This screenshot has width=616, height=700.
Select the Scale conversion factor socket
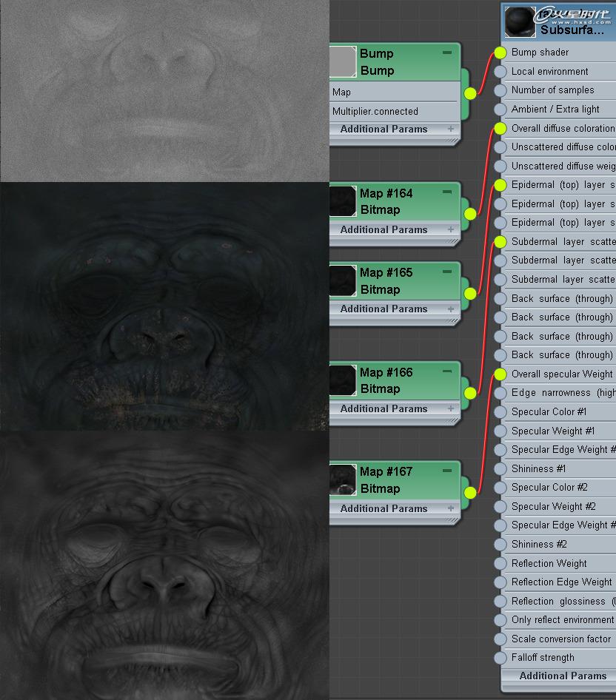[500, 639]
